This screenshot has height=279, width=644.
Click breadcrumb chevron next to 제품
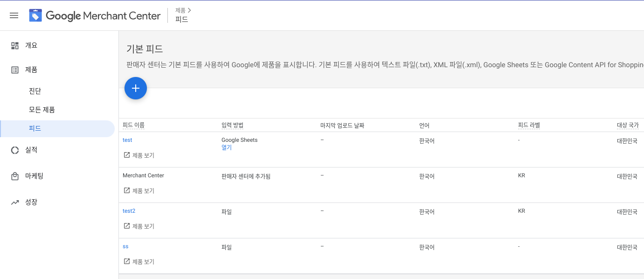(189, 10)
